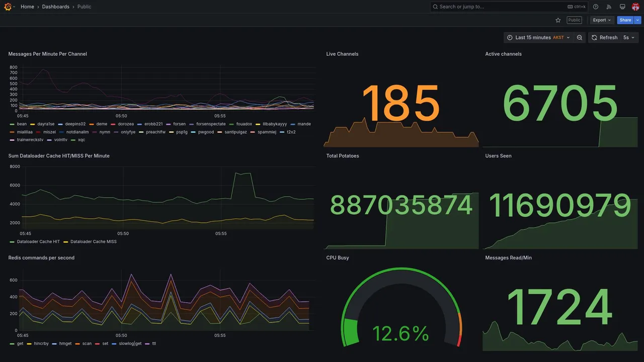Click the Refresh dashboard button
The image size is (644, 362).
604,38
